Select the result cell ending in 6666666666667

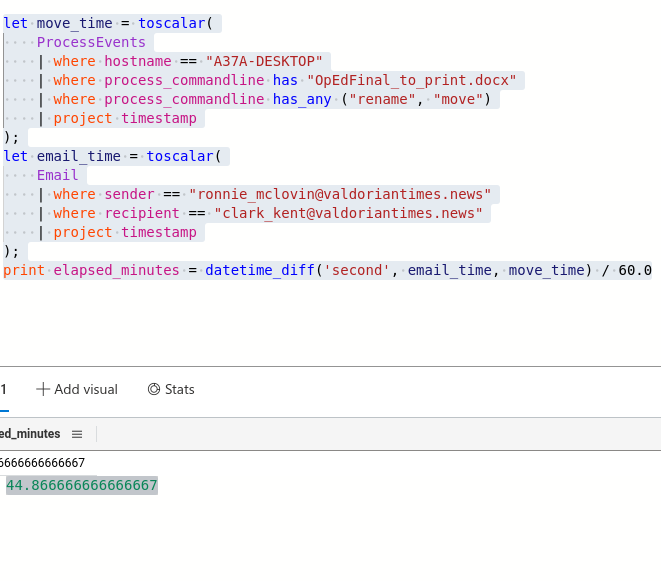click(42, 463)
